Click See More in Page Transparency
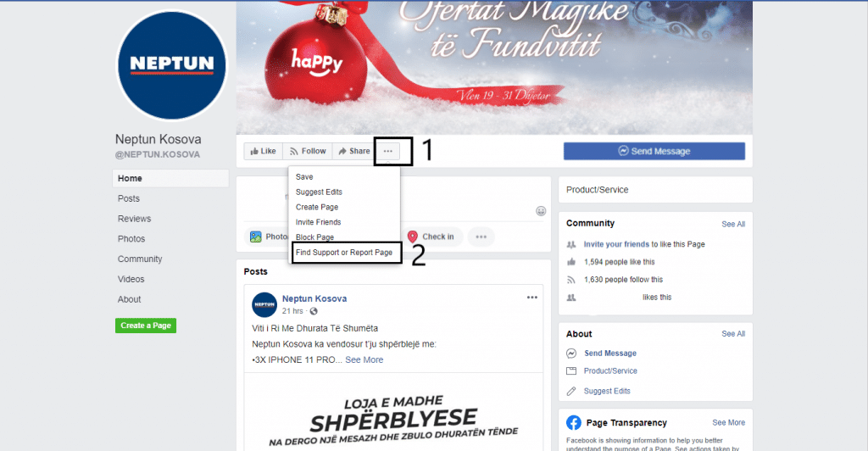The image size is (868, 451). pos(728,422)
